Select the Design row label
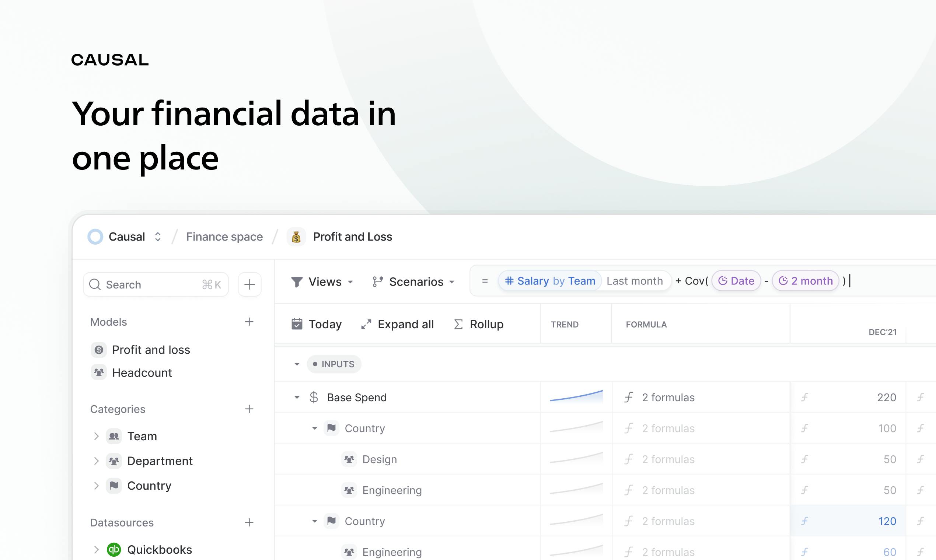The height and width of the screenshot is (560, 936). coord(379,459)
